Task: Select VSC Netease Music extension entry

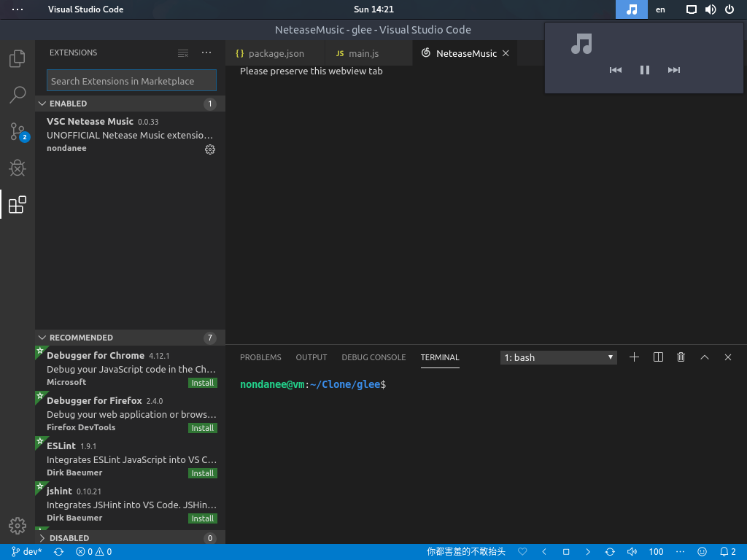Action: click(130, 135)
